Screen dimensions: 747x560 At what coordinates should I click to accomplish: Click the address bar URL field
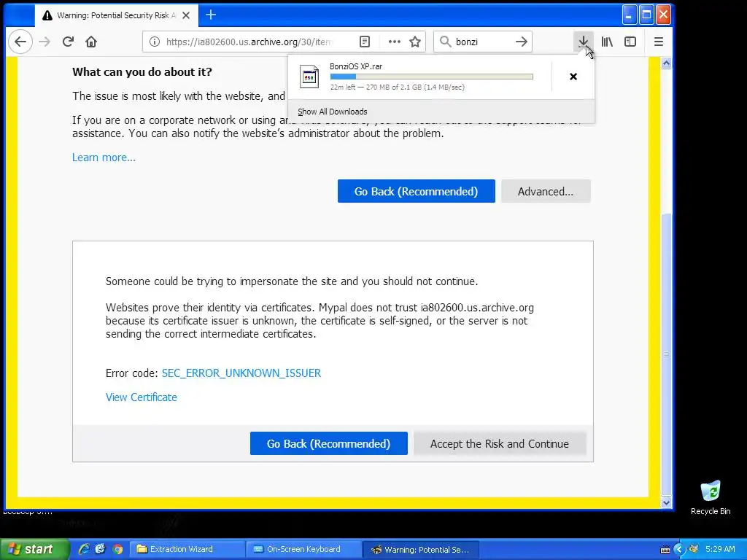(x=248, y=42)
